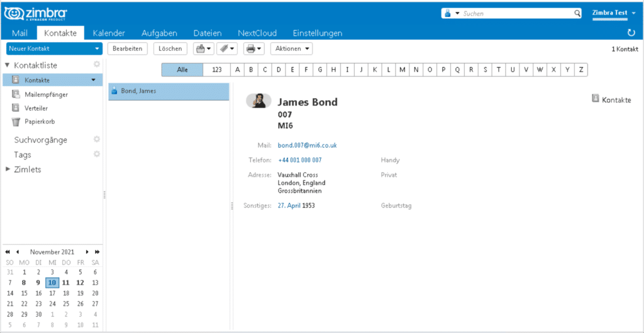Expand the Zimlets section
The width and height of the screenshot is (644, 333).
(x=8, y=170)
